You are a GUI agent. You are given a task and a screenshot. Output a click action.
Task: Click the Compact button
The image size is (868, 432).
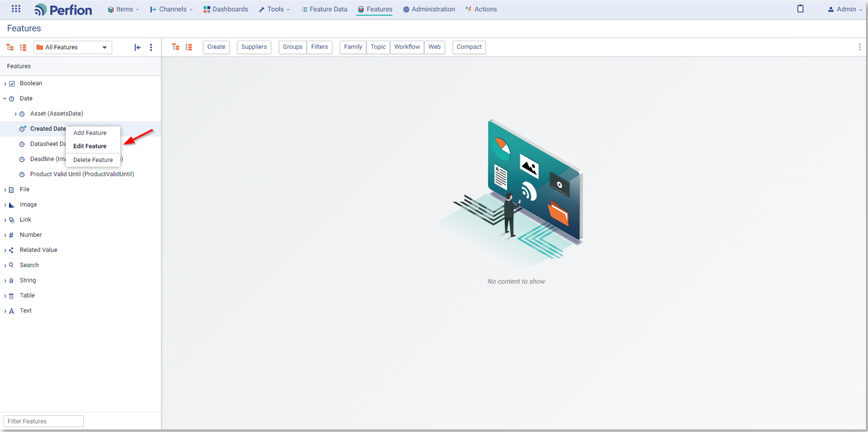click(469, 47)
